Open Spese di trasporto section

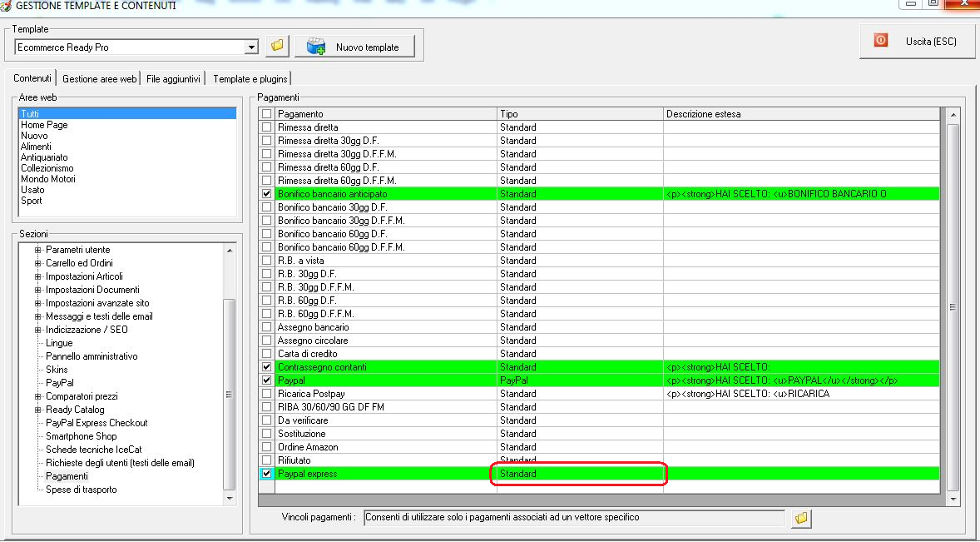81,490
